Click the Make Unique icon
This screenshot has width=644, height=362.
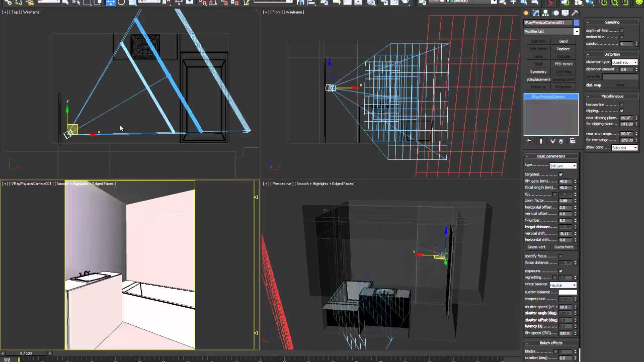(x=553, y=141)
